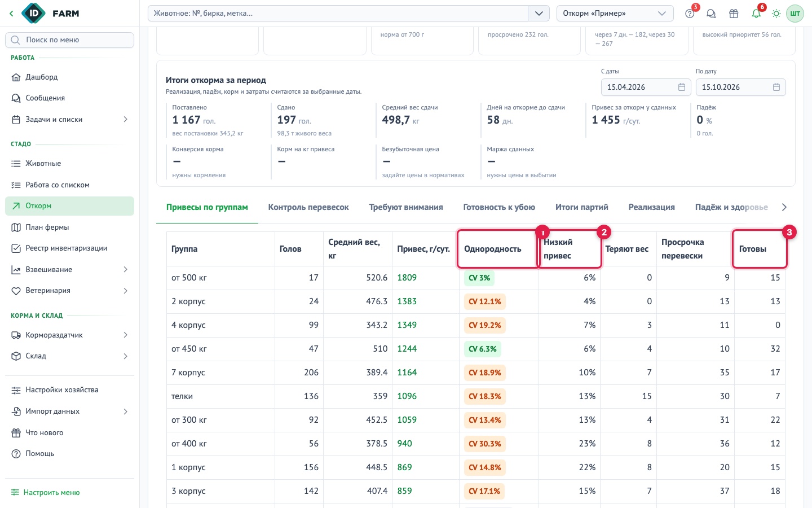This screenshot has height=508, width=812.
Task: Click the back chevron beside the FARM logo
Action: [11, 14]
